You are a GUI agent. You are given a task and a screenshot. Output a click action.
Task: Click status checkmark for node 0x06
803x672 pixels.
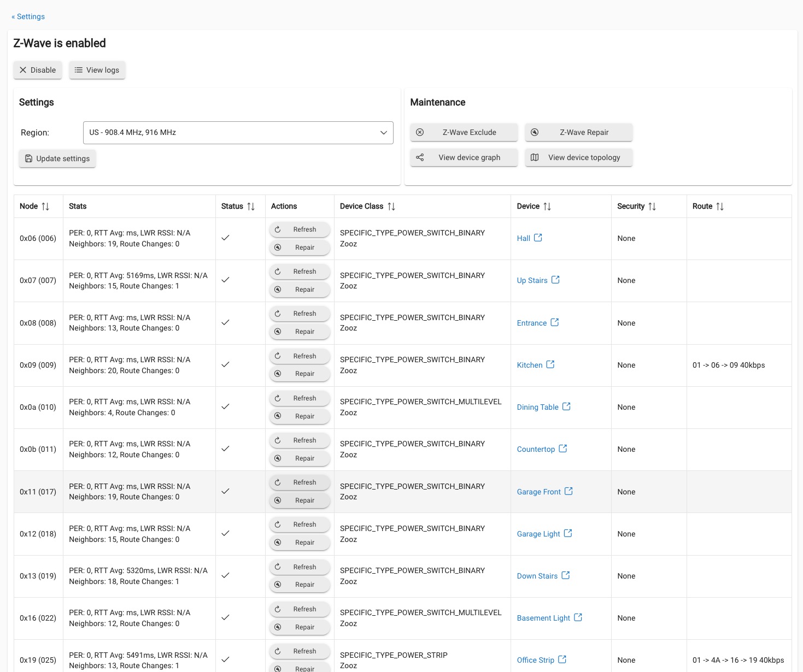(225, 238)
